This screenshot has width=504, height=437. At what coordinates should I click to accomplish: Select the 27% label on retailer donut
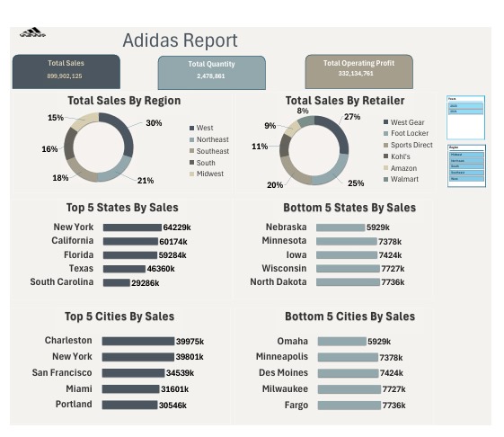tap(352, 117)
